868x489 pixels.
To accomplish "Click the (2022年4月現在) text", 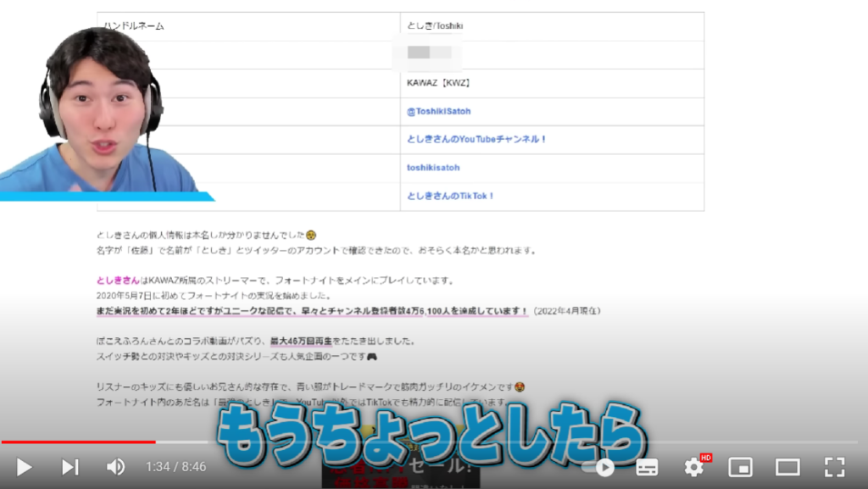I will [x=565, y=311].
